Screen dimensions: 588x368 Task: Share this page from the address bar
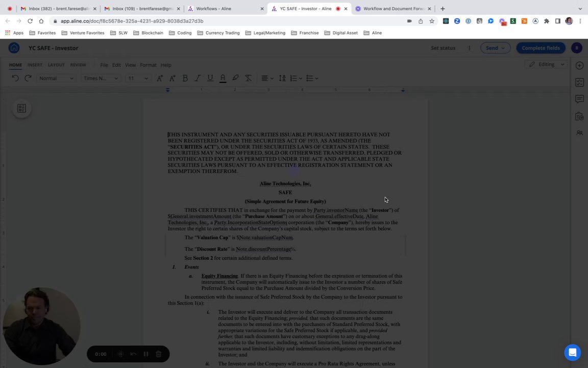[x=421, y=21]
